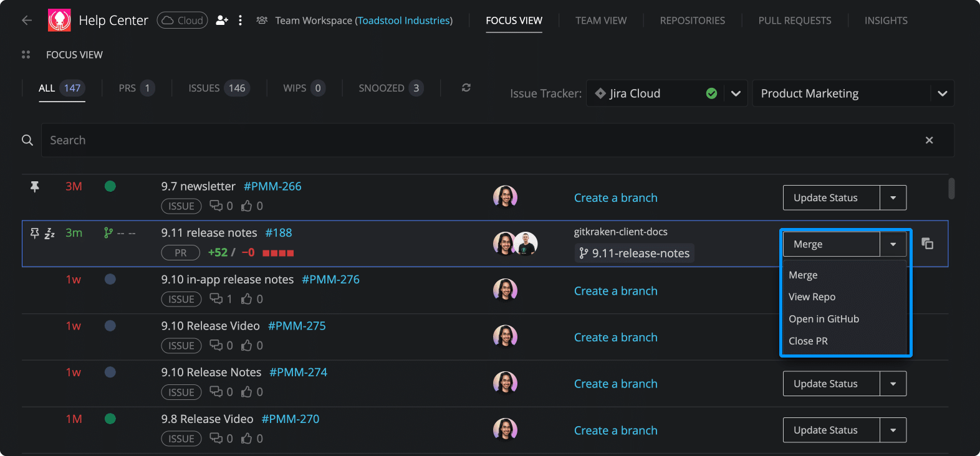The height and width of the screenshot is (456, 980).
Task: Collapse the Merge dropdown arrow
Action: pyautogui.click(x=893, y=244)
